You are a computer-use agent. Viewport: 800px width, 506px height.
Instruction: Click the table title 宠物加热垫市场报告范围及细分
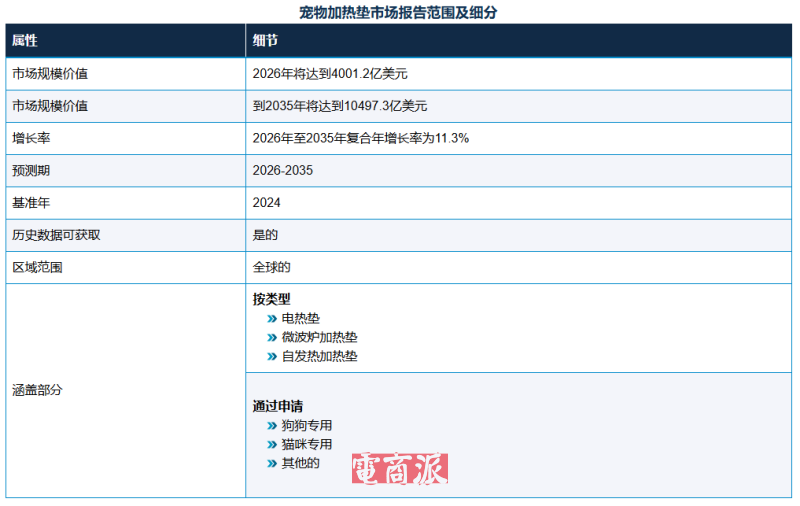(399, 12)
